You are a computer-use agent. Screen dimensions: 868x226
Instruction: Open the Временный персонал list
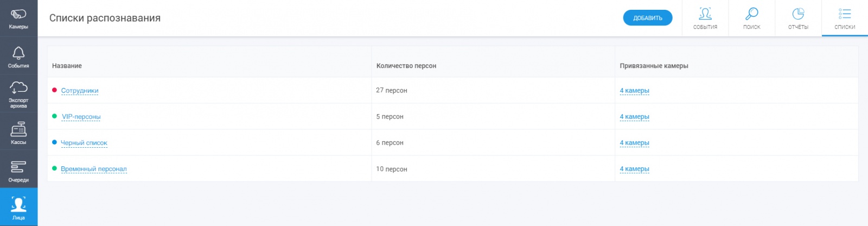pyautogui.click(x=94, y=169)
